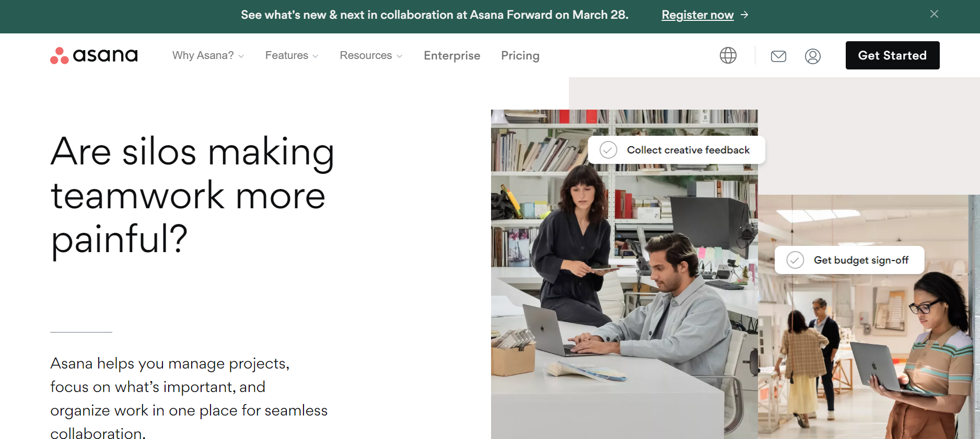Click the Get Started button
This screenshot has width=980, height=439.
point(892,55)
